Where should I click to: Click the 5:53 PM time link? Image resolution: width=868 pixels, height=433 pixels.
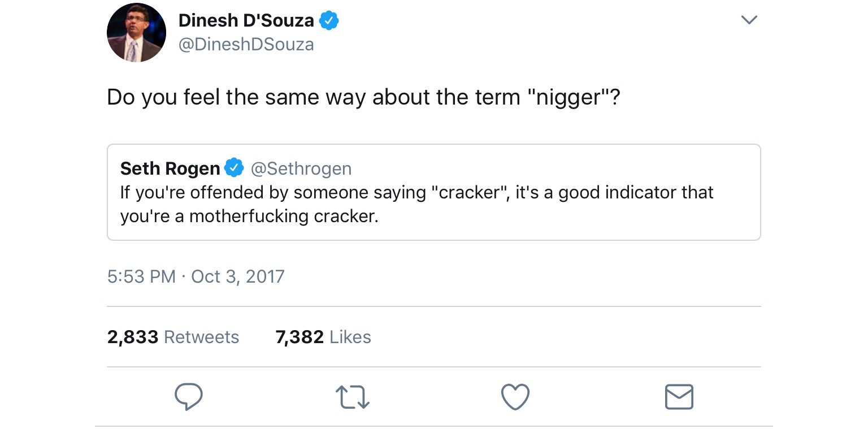tap(141, 276)
